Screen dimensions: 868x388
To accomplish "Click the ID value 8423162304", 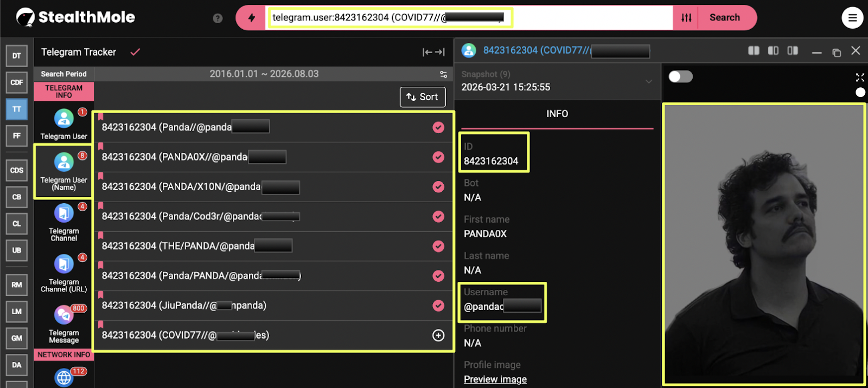I will pyautogui.click(x=491, y=161).
